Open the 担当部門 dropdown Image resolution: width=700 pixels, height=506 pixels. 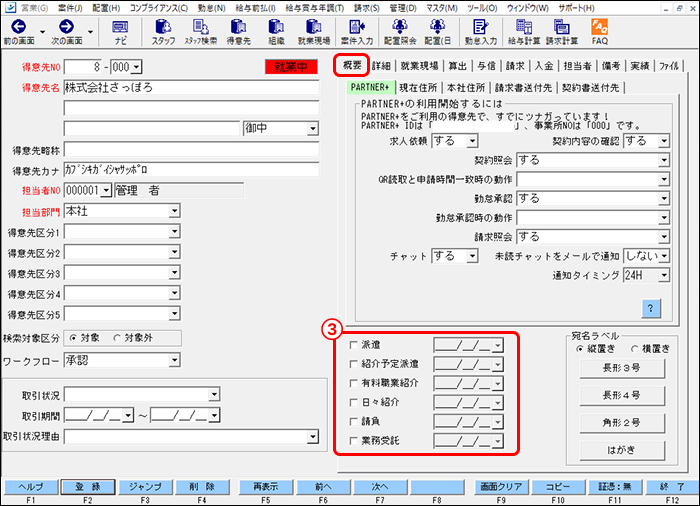click(x=174, y=211)
